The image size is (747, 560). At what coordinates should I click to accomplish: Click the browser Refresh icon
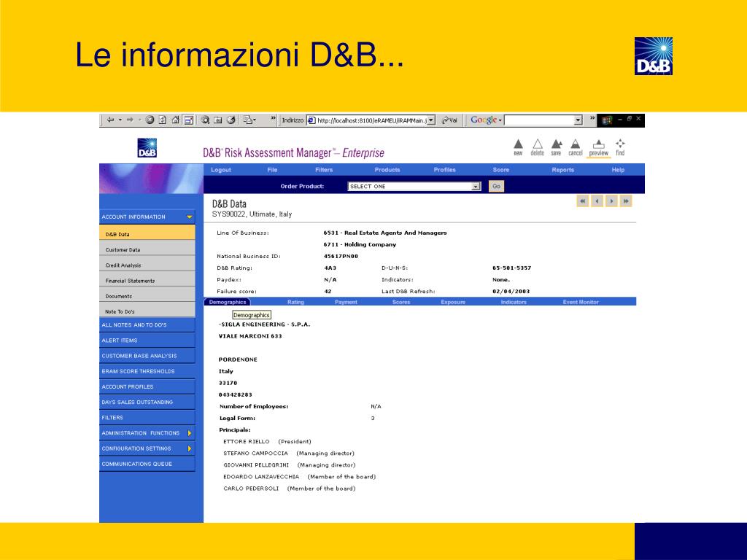163,120
